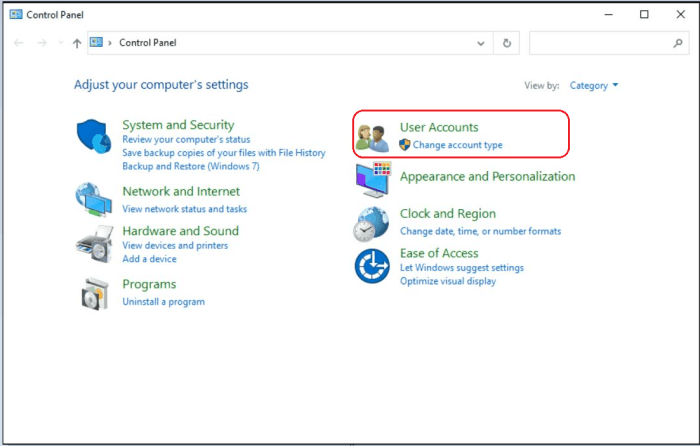Screen dimensions: 700x446
Task: Open the Clock and Region icon
Action: 371,224
